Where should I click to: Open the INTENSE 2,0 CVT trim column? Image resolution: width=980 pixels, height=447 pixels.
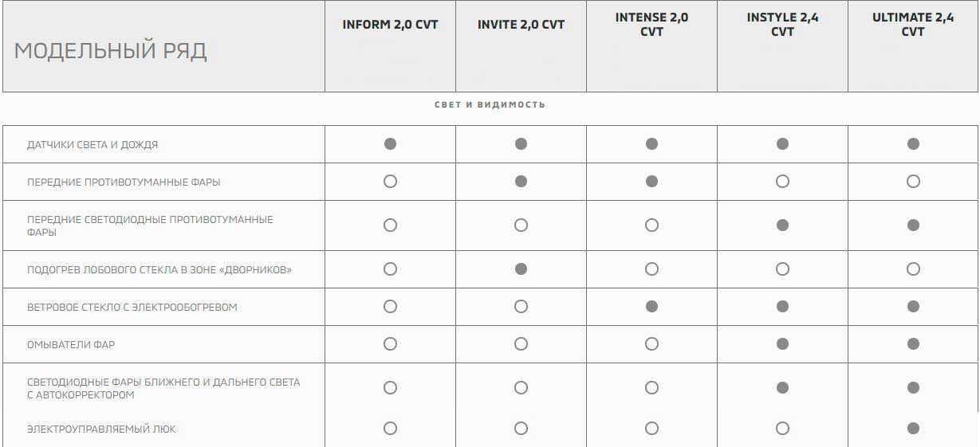[x=651, y=24]
